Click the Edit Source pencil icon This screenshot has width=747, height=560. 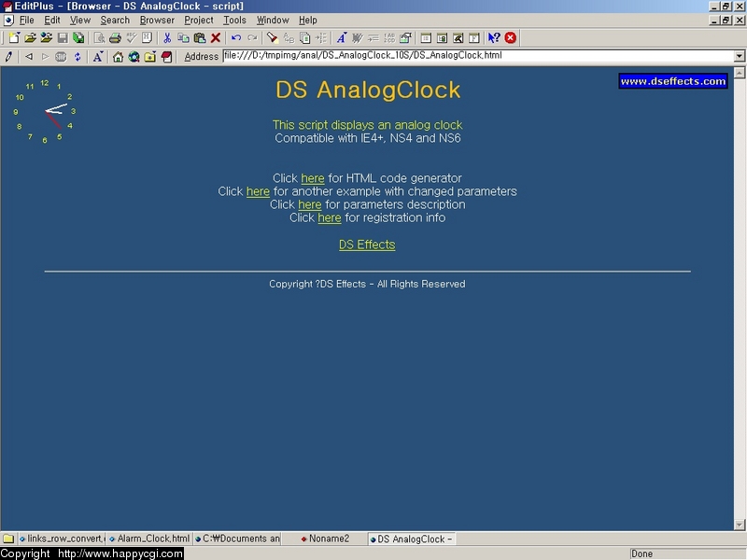(x=8, y=57)
